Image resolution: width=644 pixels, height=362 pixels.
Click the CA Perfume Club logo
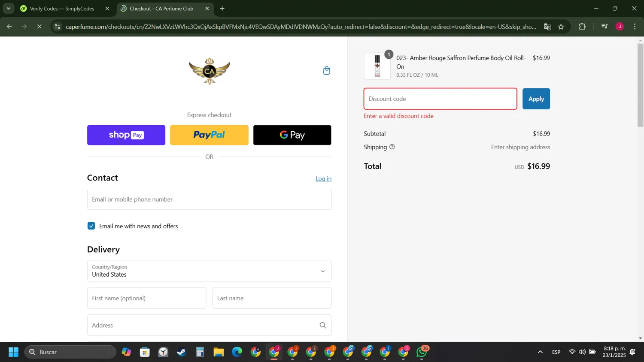[x=210, y=71]
